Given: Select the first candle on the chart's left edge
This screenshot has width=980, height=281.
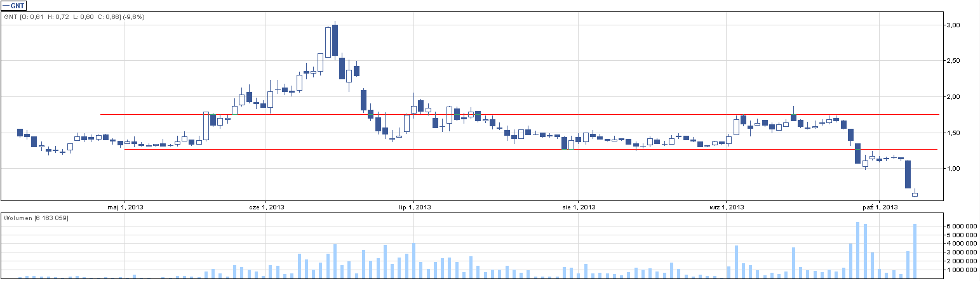Looking at the screenshot, I should tap(20, 132).
